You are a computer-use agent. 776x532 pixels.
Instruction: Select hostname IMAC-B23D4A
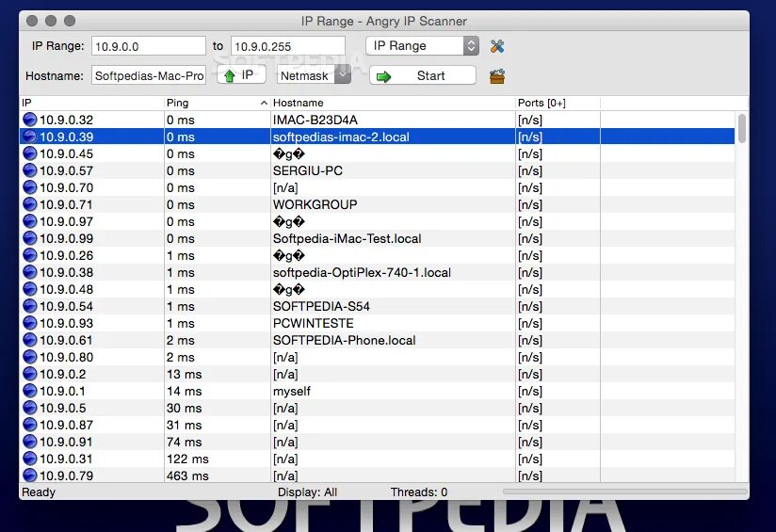pyautogui.click(x=315, y=120)
